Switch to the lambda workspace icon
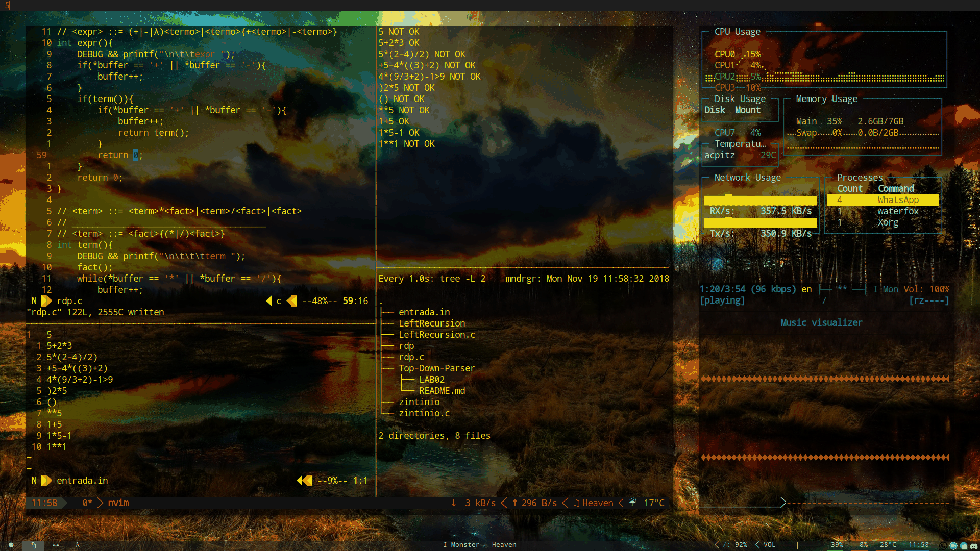Image resolution: width=980 pixels, height=551 pixels. (x=78, y=545)
